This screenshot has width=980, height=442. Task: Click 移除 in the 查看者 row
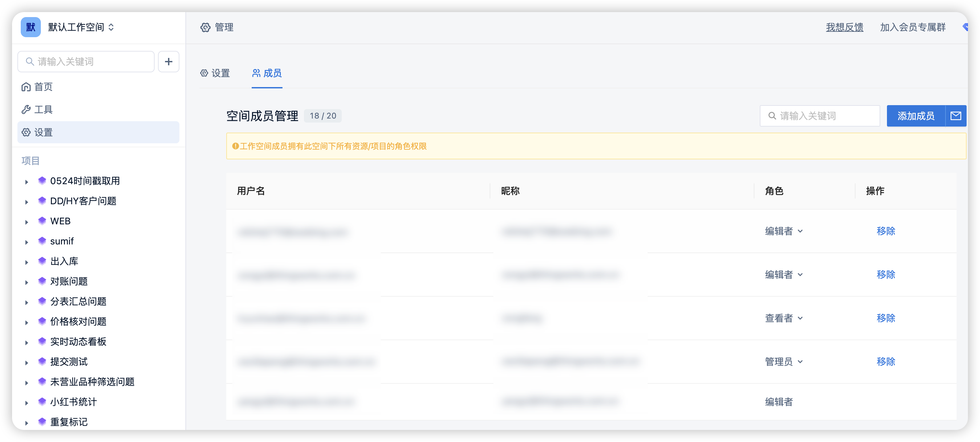(x=886, y=318)
